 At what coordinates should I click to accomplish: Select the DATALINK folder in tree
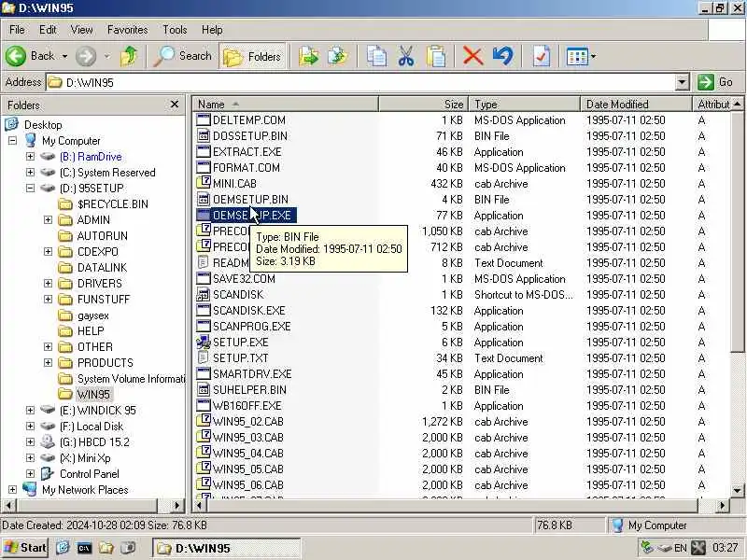(102, 268)
